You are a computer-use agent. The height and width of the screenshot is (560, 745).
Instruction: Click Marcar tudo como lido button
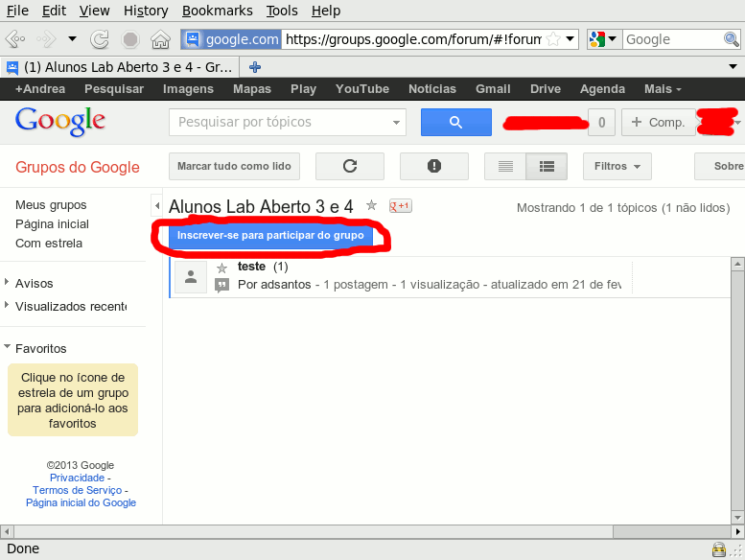point(234,166)
